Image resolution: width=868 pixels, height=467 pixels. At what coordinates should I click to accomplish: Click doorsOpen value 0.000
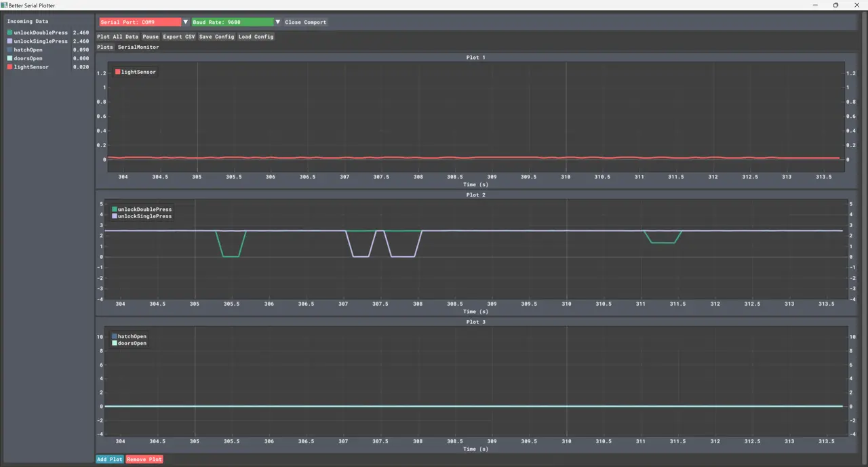[x=81, y=58]
